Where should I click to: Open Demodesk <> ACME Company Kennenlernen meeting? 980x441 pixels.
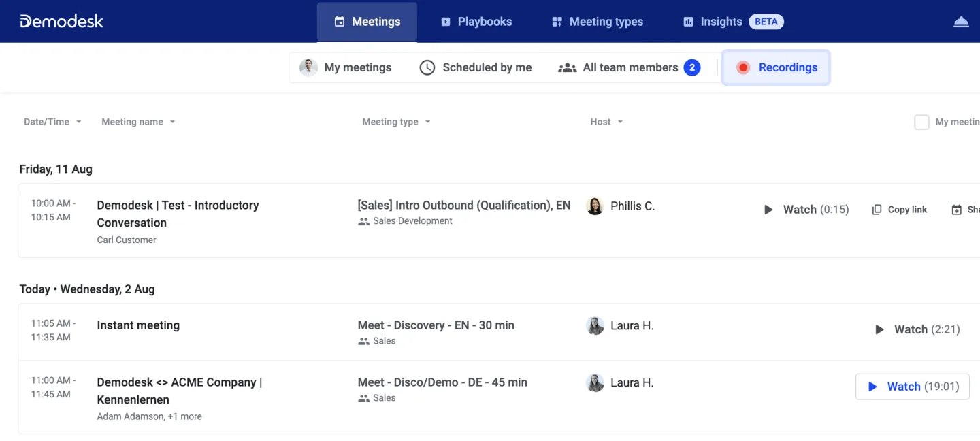tap(180, 391)
